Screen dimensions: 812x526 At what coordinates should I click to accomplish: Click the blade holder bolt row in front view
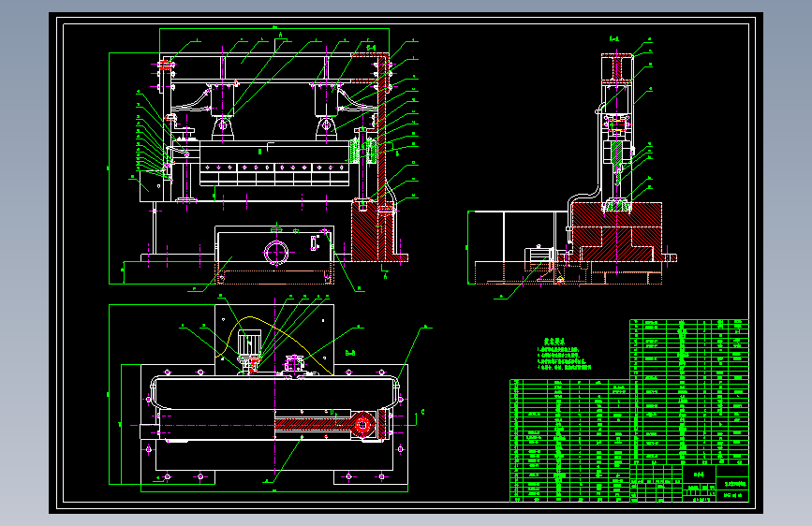click(x=274, y=168)
